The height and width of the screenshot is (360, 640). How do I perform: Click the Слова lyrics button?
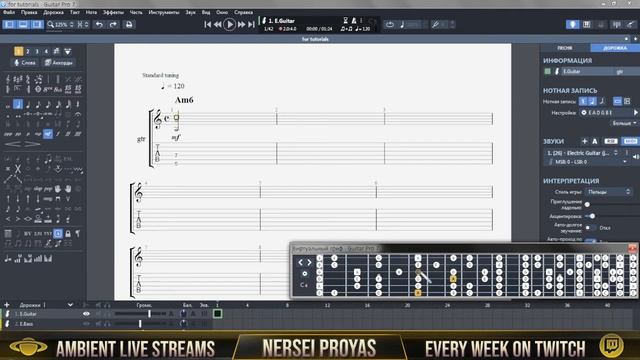click(x=25, y=63)
